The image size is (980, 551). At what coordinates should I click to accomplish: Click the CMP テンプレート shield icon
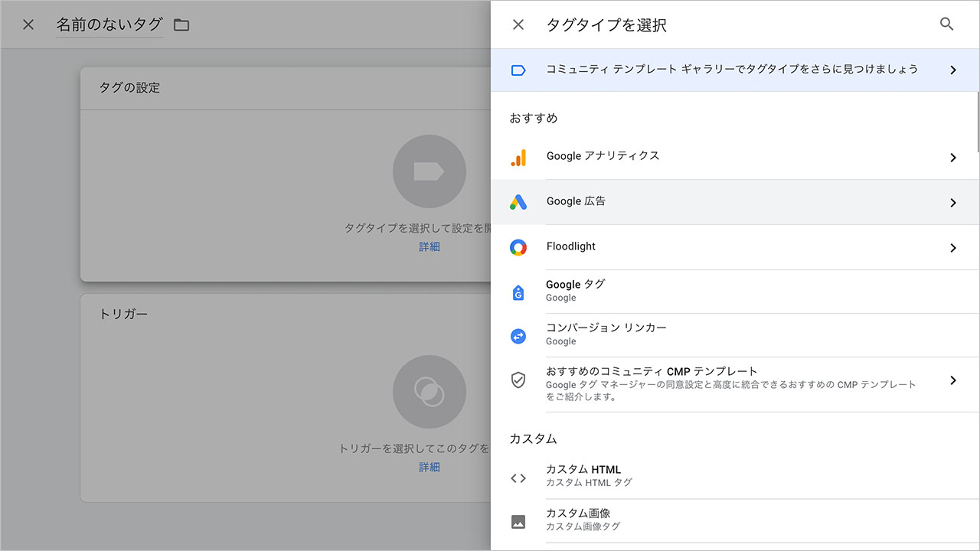[519, 380]
